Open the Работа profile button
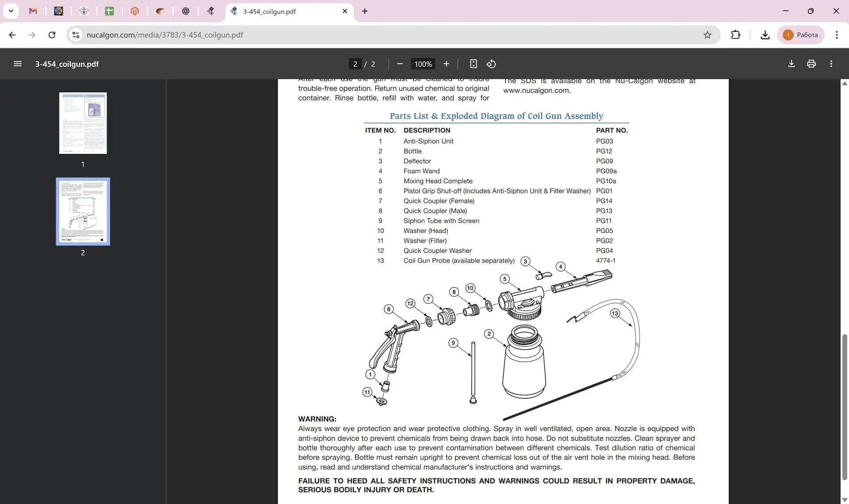The width and height of the screenshot is (849, 504). click(x=801, y=35)
